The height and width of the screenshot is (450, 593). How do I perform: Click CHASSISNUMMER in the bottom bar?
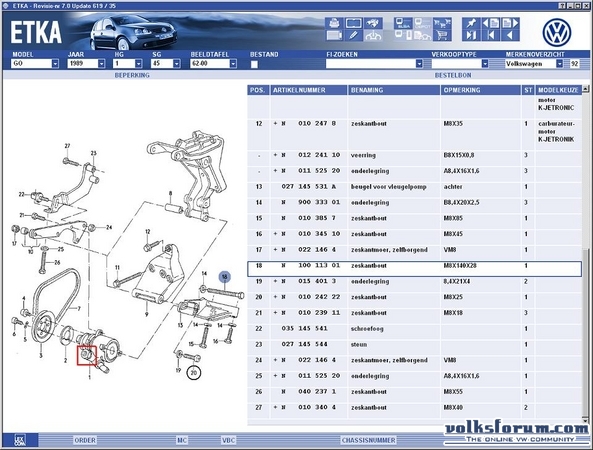pyautogui.click(x=368, y=440)
